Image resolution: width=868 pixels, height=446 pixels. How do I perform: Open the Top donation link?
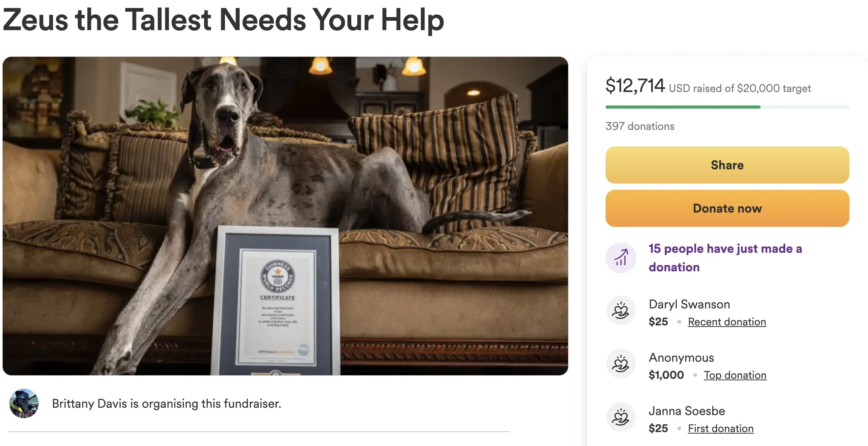(735, 375)
